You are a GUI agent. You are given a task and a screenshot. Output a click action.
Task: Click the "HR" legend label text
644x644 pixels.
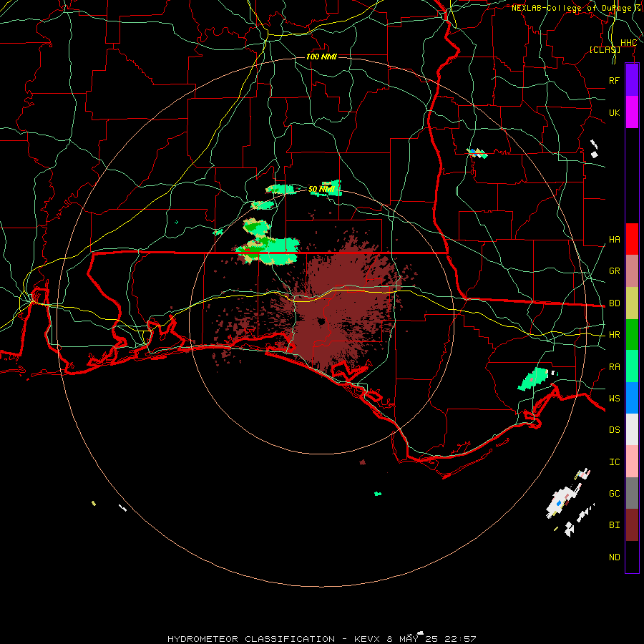click(614, 335)
